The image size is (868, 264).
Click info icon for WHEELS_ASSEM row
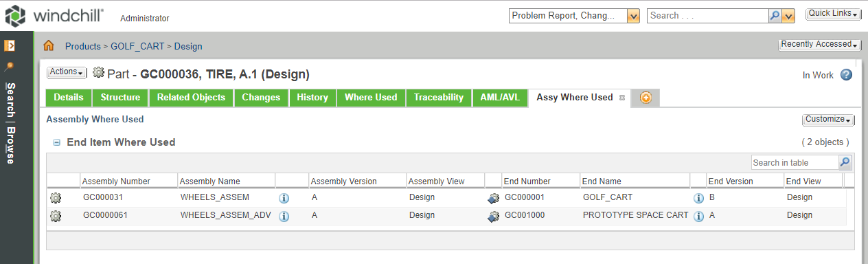tap(284, 198)
